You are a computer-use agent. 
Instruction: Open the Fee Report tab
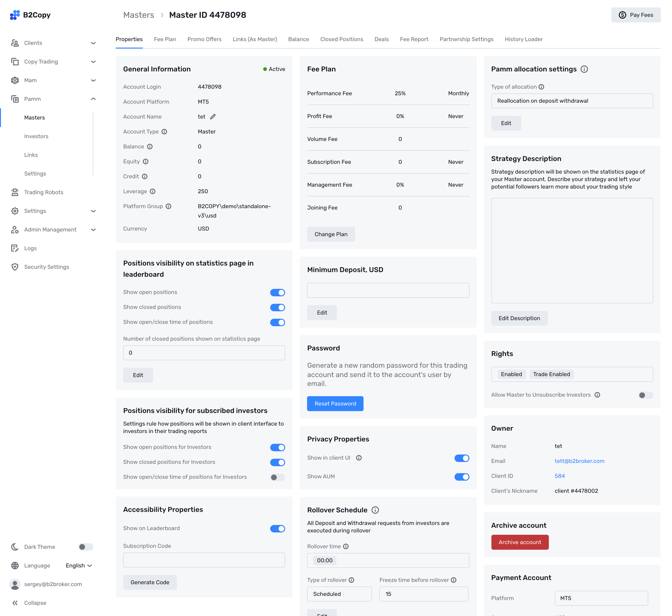click(x=414, y=39)
